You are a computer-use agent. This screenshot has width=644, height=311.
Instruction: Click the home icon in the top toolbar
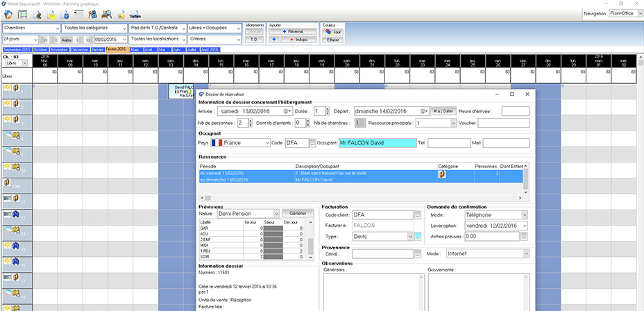pos(9,14)
